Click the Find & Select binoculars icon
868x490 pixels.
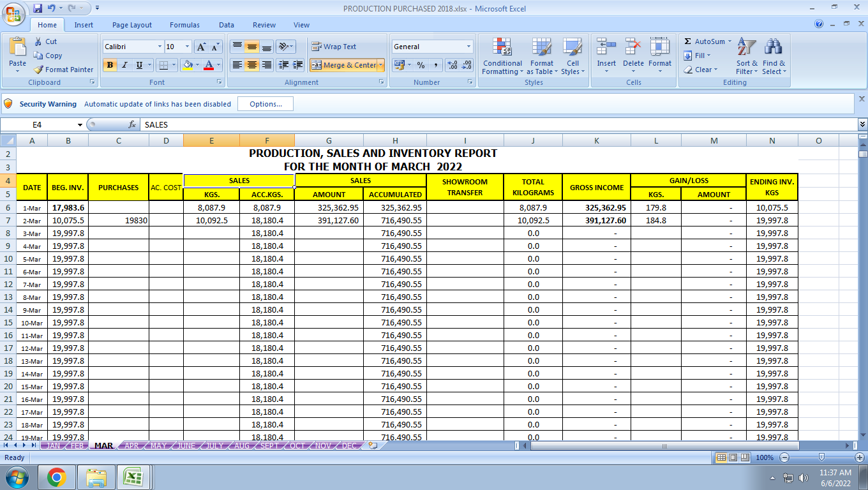pos(774,48)
